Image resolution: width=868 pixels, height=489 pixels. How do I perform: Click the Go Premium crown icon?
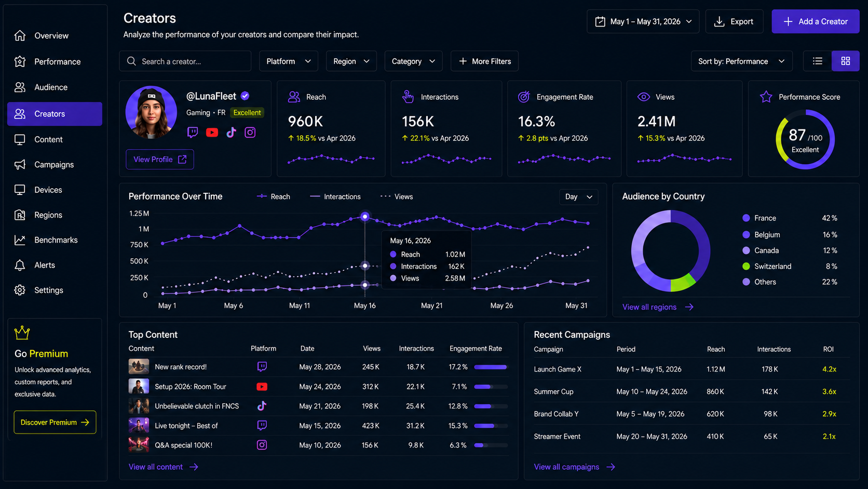coord(22,332)
